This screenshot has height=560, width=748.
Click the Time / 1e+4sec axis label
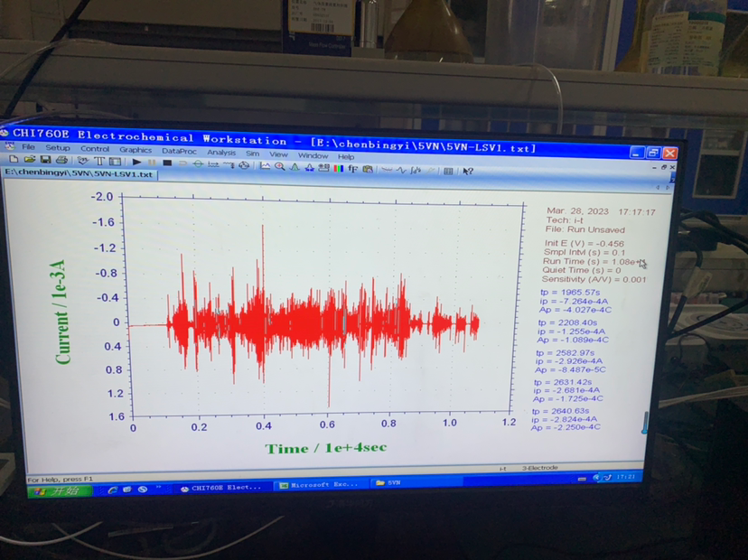(326, 448)
